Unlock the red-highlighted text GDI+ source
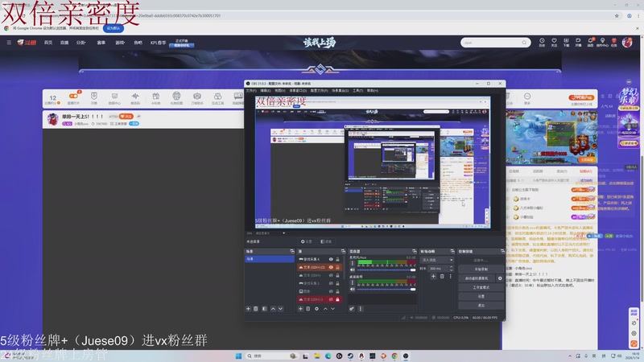 click(337, 299)
